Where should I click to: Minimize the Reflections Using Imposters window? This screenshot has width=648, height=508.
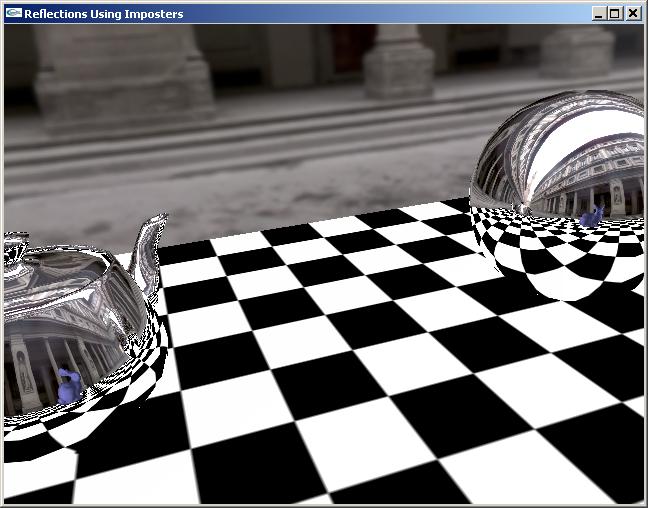coord(599,14)
